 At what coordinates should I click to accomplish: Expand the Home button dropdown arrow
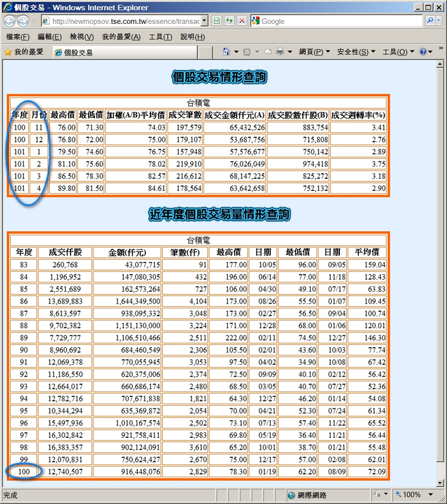click(x=236, y=52)
